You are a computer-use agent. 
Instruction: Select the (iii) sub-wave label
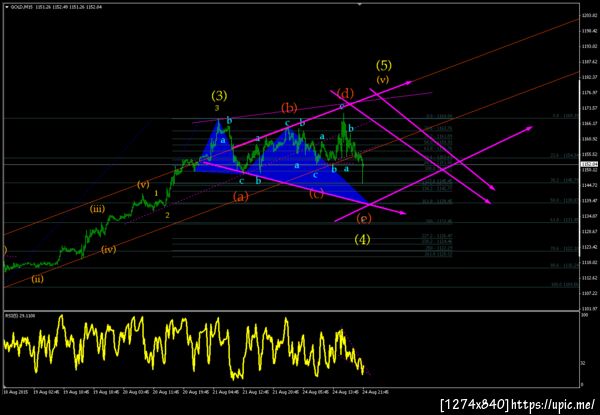click(97, 209)
